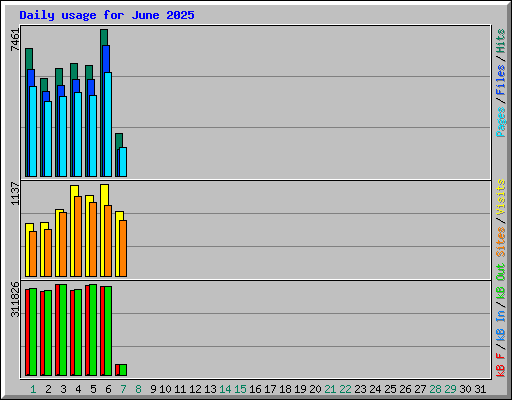
Task: Click day 24 on the x-axis
Action: click(375, 389)
